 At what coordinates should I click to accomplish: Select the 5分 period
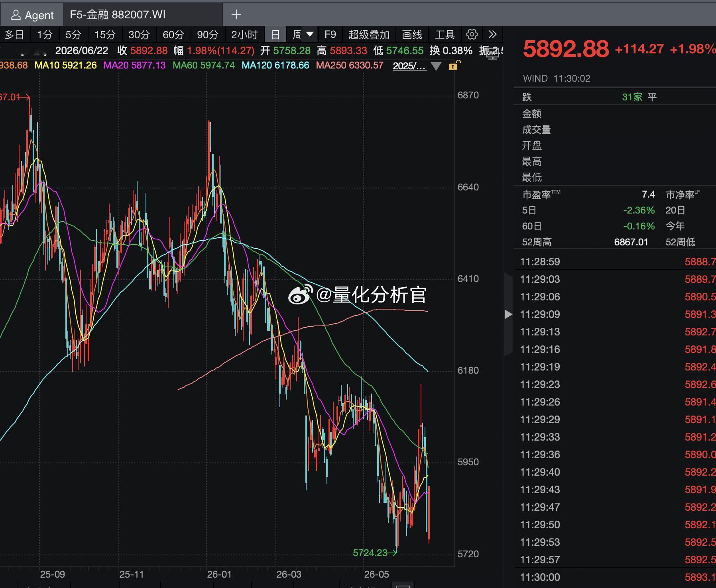coord(73,35)
